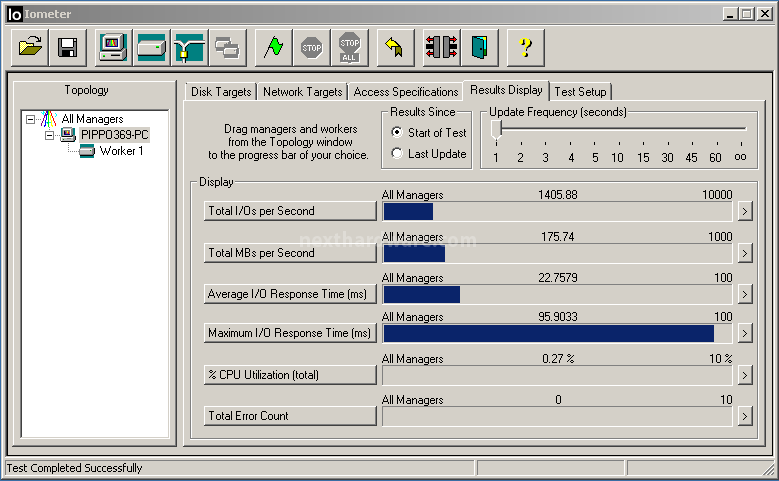
Task: Click the Stop All tests icon
Action: coord(350,48)
